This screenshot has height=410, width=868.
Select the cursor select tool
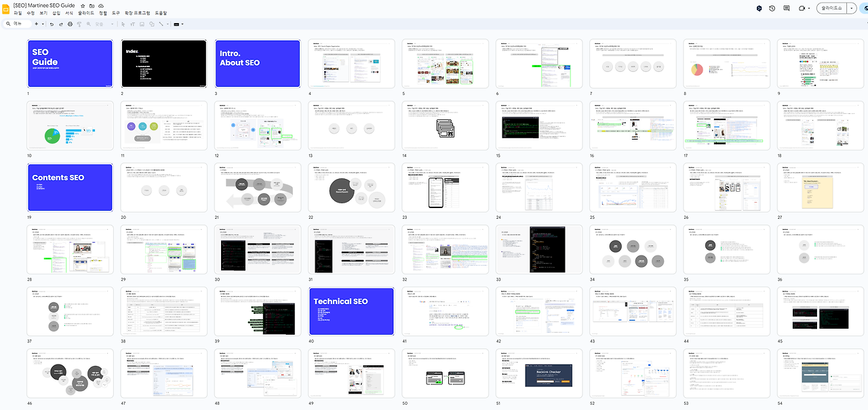pyautogui.click(x=123, y=24)
